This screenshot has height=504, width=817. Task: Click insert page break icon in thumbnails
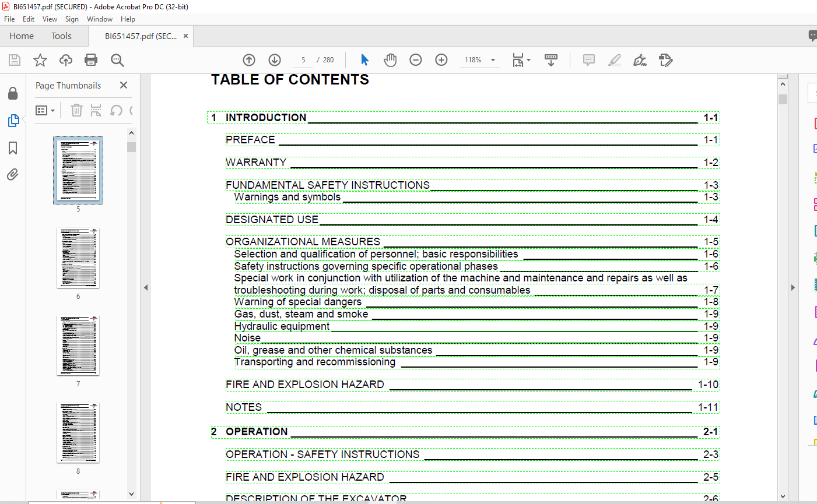(x=96, y=110)
